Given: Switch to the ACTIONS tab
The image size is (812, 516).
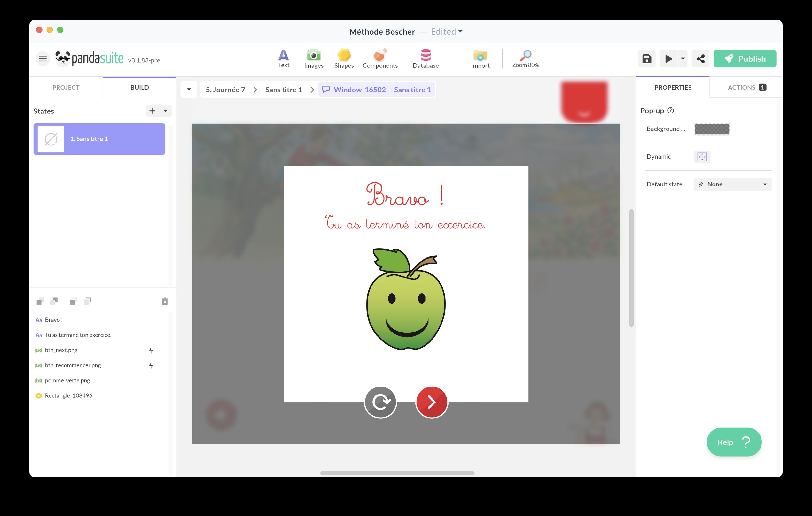Looking at the screenshot, I should coord(746,88).
